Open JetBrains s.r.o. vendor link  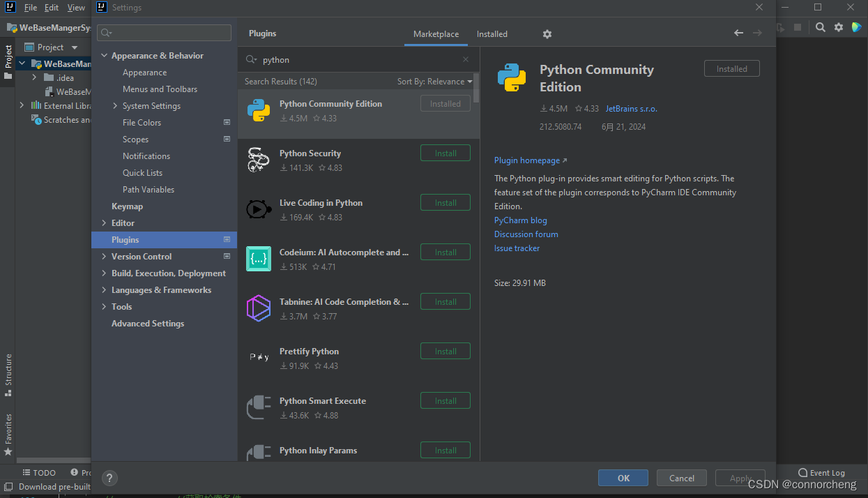click(x=631, y=109)
